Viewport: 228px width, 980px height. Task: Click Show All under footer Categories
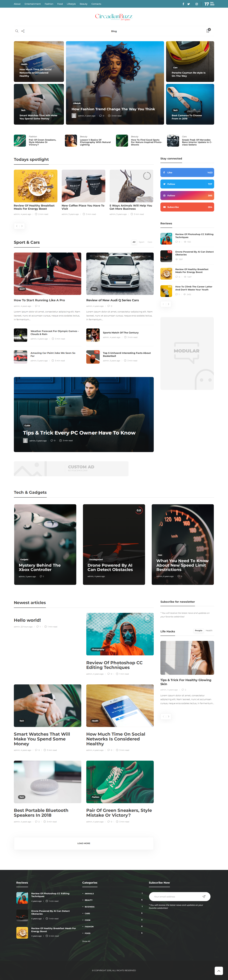pyautogui.click(x=86, y=941)
